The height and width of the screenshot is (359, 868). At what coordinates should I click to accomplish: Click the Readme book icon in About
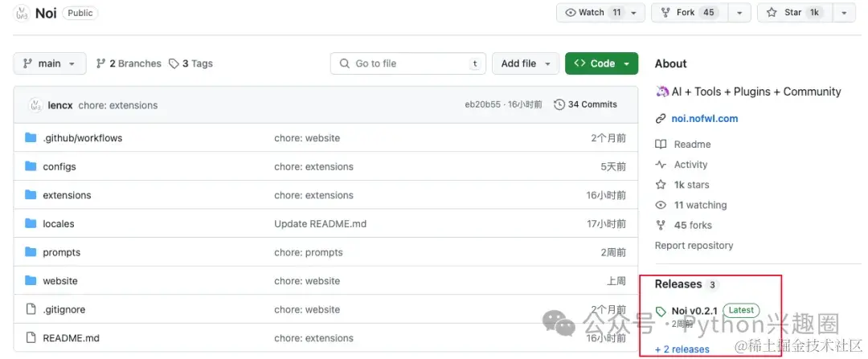[661, 145]
